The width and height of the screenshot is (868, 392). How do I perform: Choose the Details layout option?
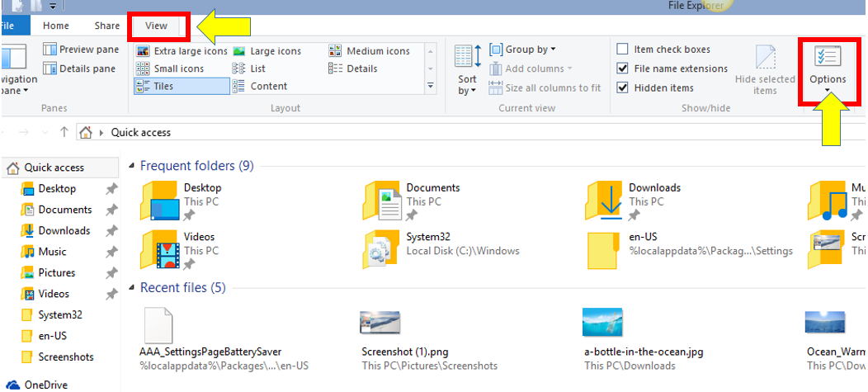pyautogui.click(x=353, y=68)
